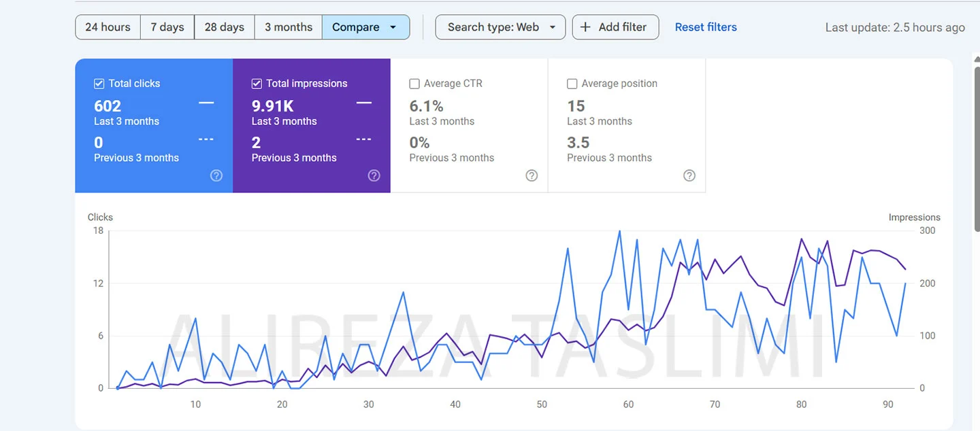Expand the Search type: Web dropdown
The image size is (980, 431).
[x=500, y=27]
